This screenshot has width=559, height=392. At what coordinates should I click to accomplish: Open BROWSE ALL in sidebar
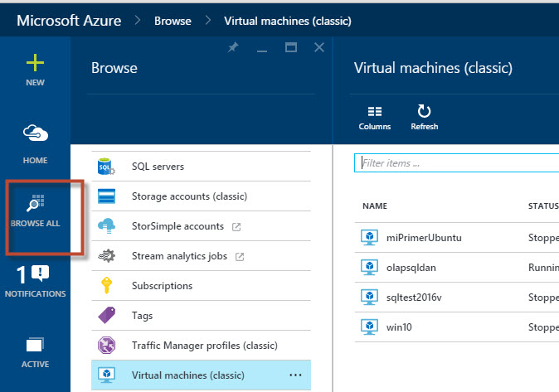36,203
